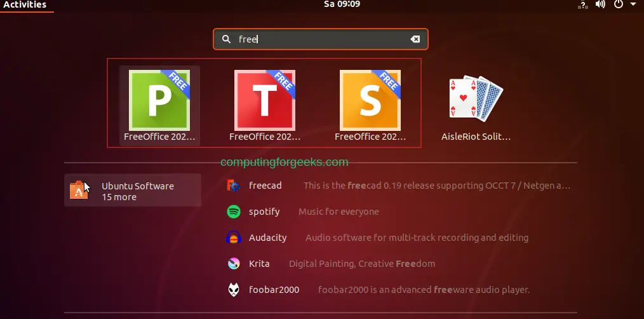Select the "Krita" result name

[259, 264]
